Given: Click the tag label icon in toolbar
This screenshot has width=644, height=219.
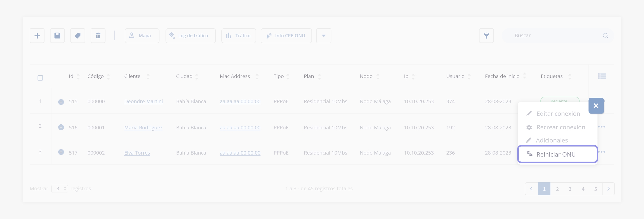Looking at the screenshot, I should [x=78, y=36].
